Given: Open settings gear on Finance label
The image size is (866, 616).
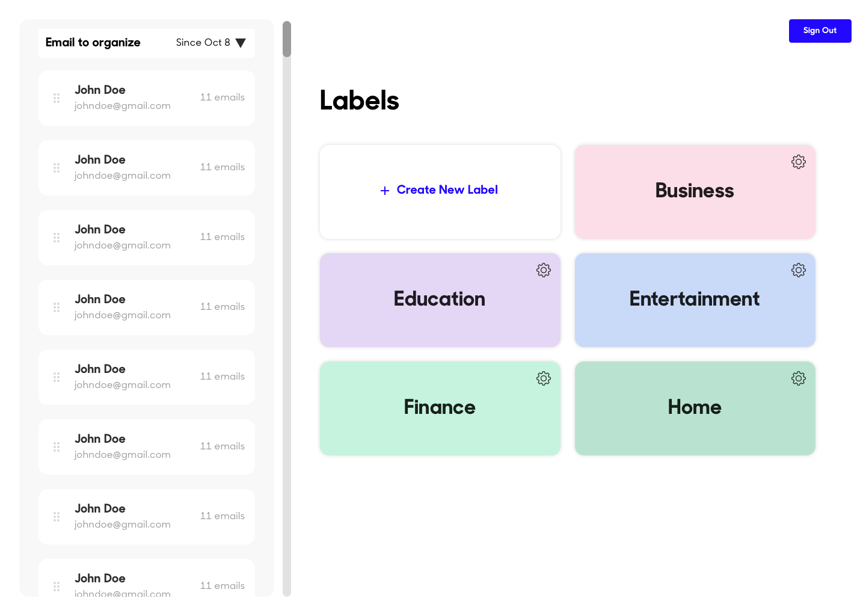Looking at the screenshot, I should tap(544, 378).
